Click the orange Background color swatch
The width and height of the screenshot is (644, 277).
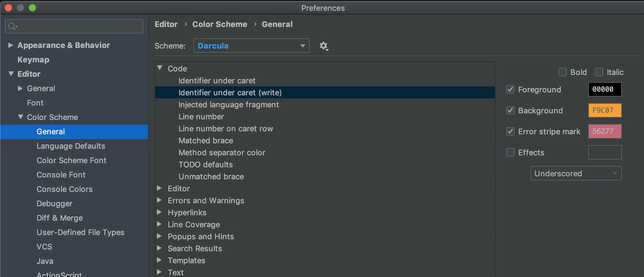coord(604,110)
